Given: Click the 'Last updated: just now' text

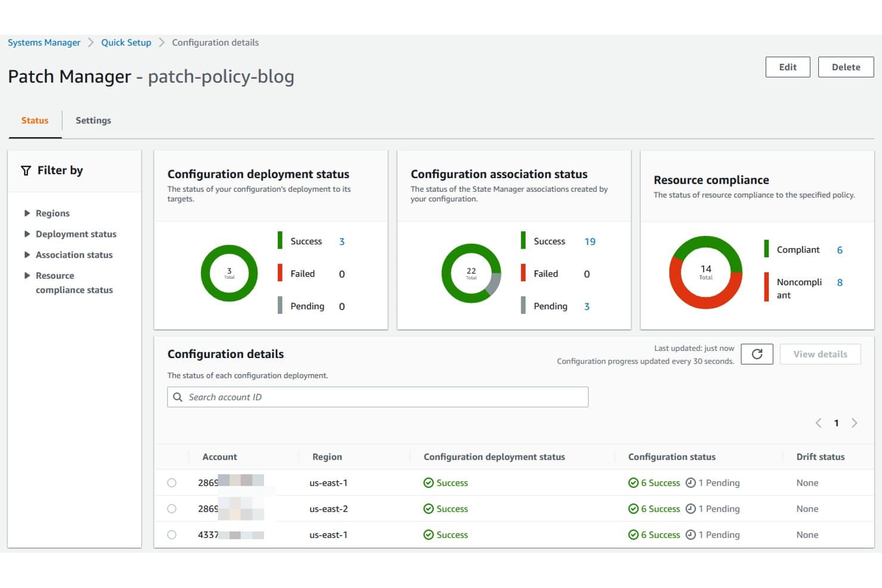Looking at the screenshot, I should point(694,349).
